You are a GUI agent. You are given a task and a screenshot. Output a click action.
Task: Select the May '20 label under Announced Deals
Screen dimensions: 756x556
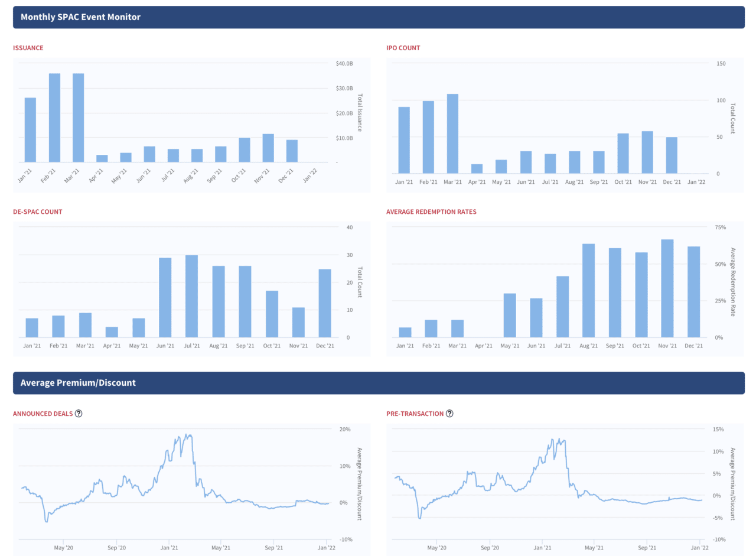(x=64, y=548)
